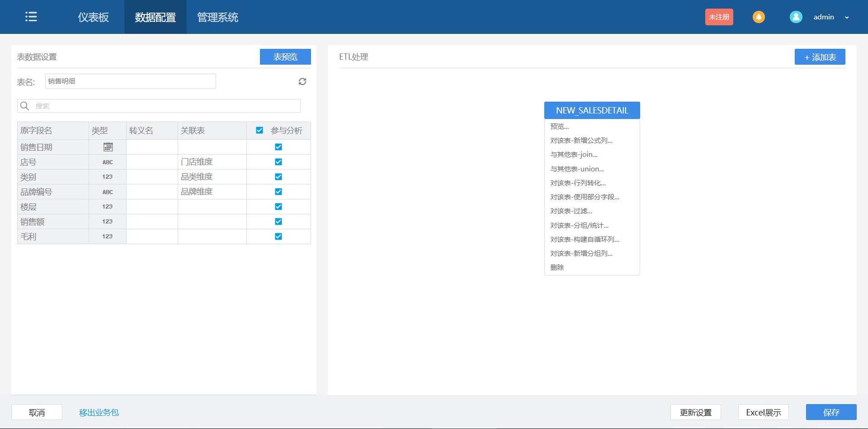This screenshot has width=868, height=429.
Task: Click inside the 表名 input field
Action: 130,81
